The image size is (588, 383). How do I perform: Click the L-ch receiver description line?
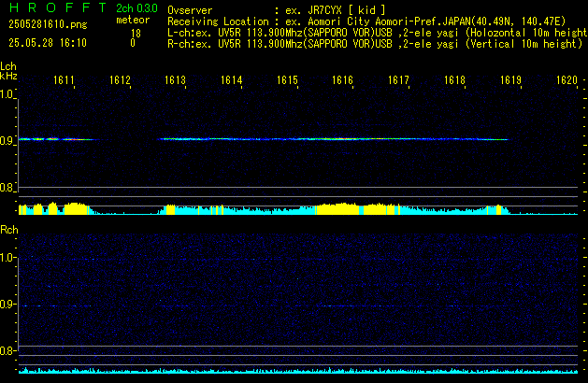coord(378,33)
